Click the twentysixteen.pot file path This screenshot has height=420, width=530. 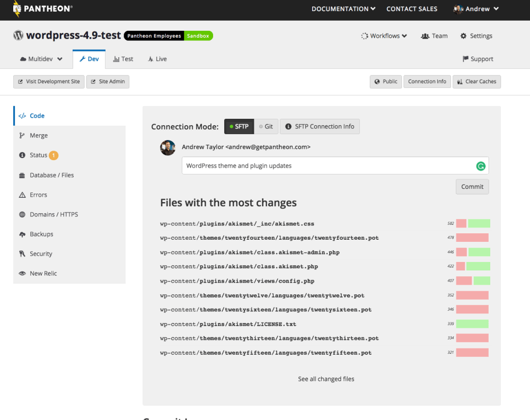click(266, 310)
